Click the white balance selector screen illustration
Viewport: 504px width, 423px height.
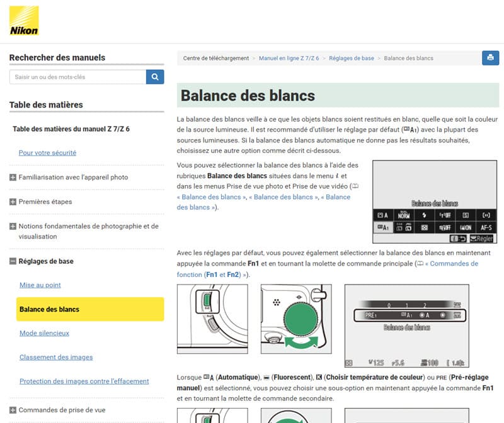point(406,325)
